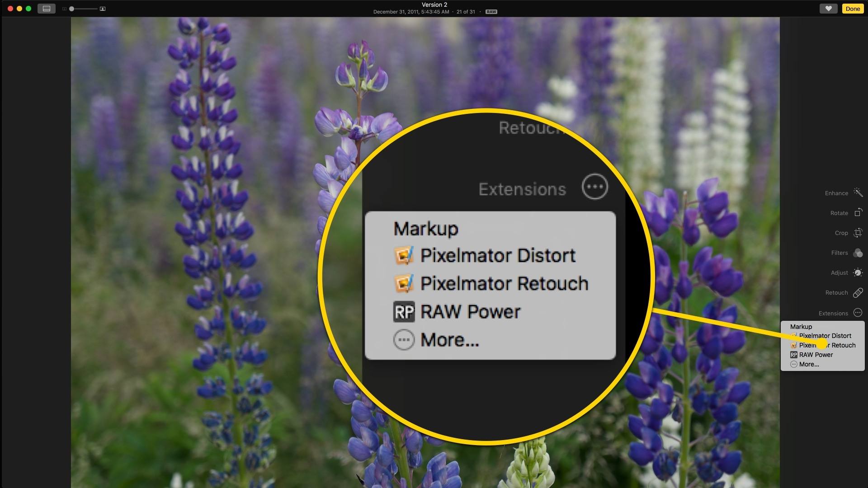Select the Retouch bandage icon
This screenshot has width=868, height=488.
tap(858, 293)
